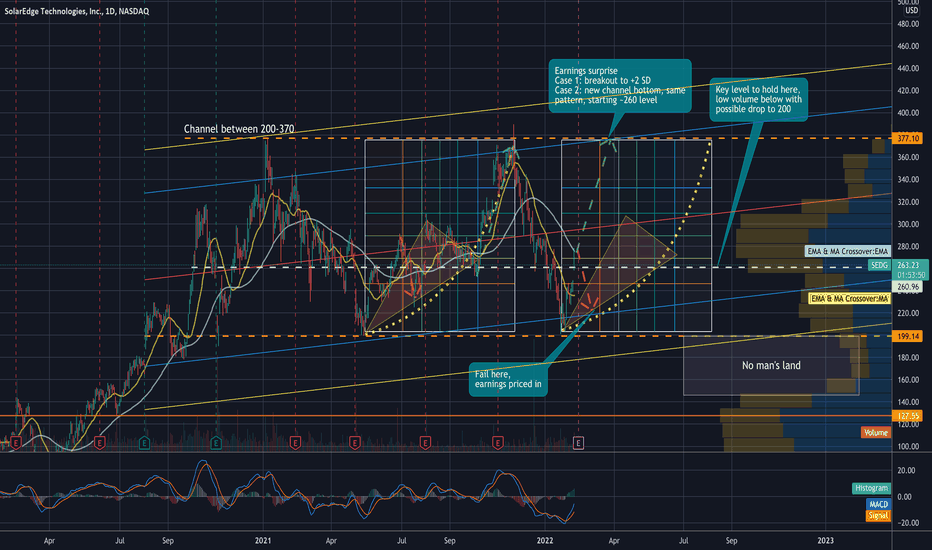Screen dimensions: 932x550
Task: Click the 340.00 price axis label
Action: [908, 180]
